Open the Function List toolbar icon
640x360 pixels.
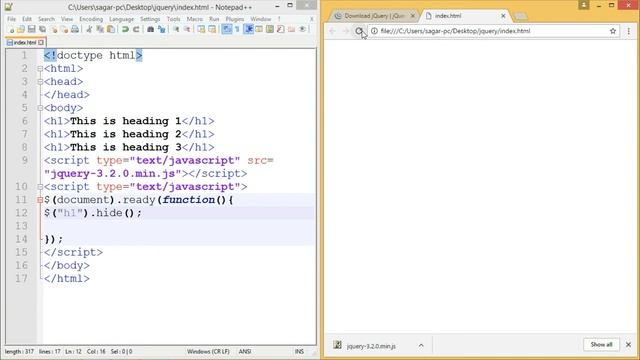[280, 29]
